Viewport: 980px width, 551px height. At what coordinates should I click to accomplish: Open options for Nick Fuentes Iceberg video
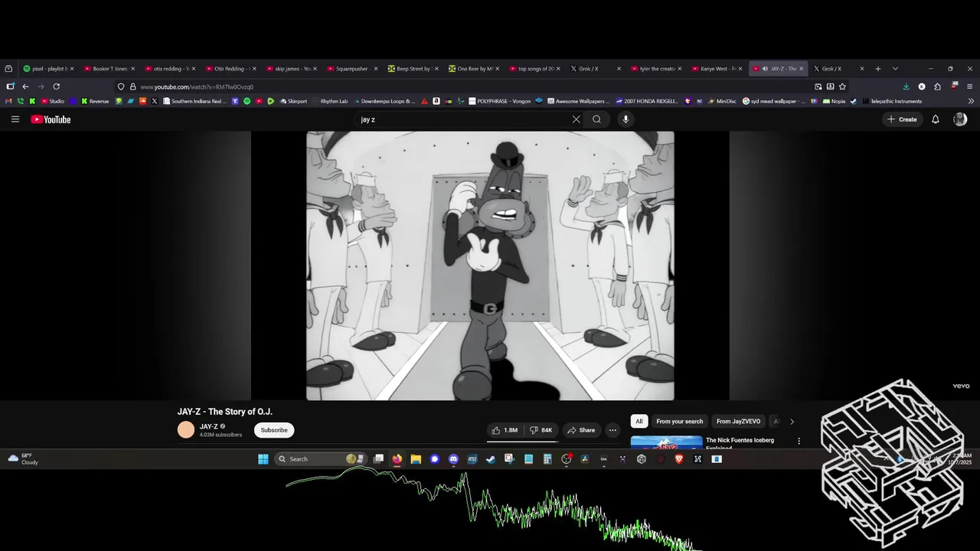[799, 441]
